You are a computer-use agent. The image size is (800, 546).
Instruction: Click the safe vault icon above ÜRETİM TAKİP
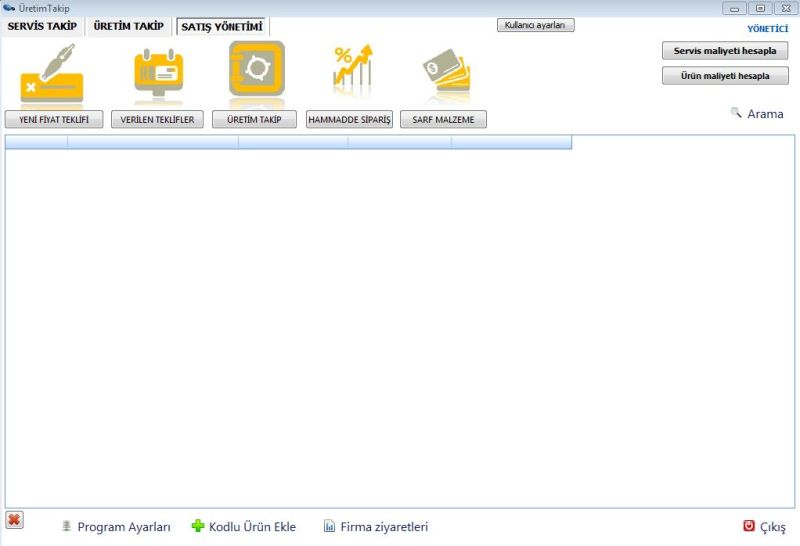(257, 69)
